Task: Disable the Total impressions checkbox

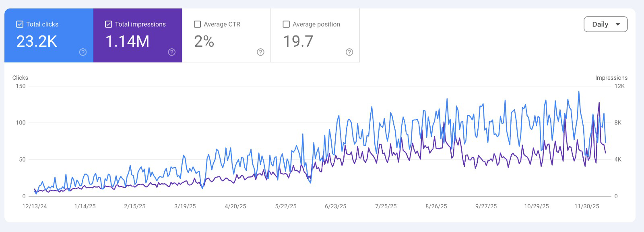Action: click(x=108, y=24)
